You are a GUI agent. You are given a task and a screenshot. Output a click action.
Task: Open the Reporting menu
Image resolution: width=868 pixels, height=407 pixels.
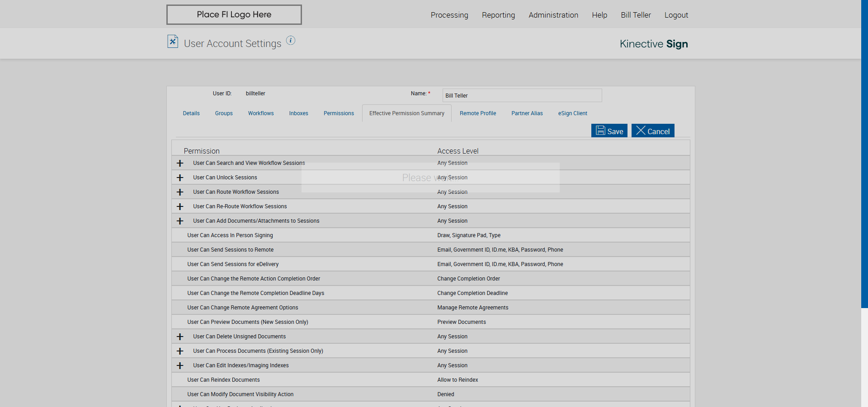click(x=498, y=15)
